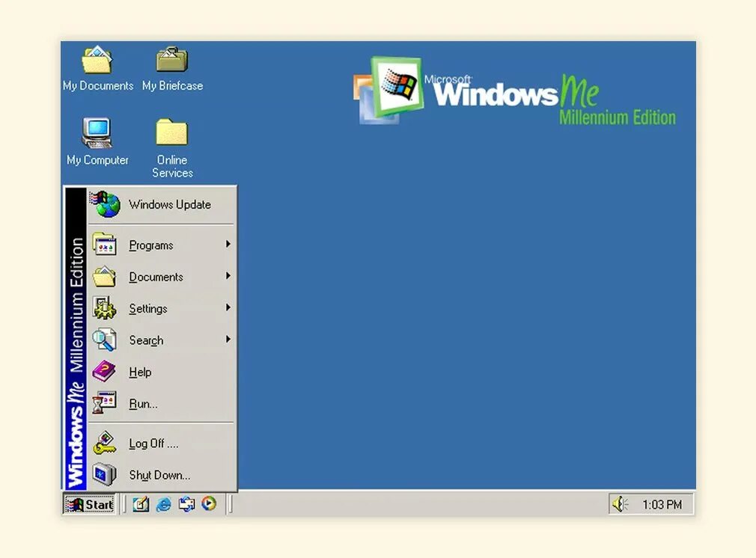Click the Settings gear icon in Start menu
756x558 pixels.
point(105,308)
